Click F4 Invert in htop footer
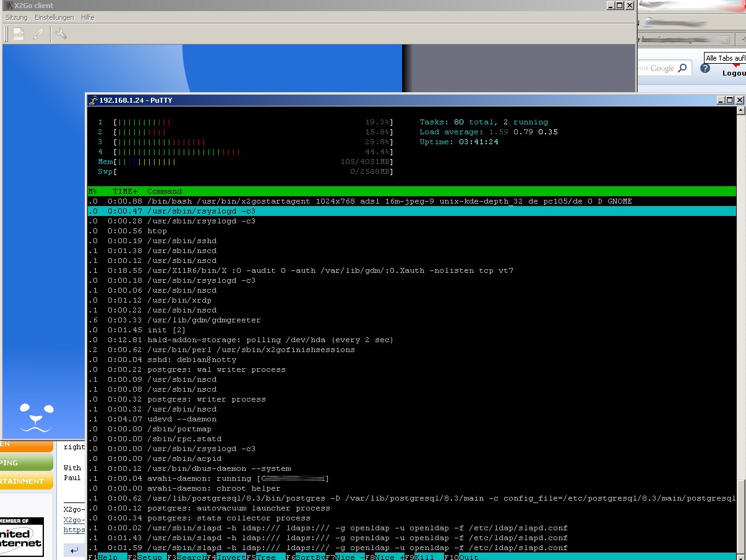The height and width of the screenshot is (560, 746). point(226,557)
